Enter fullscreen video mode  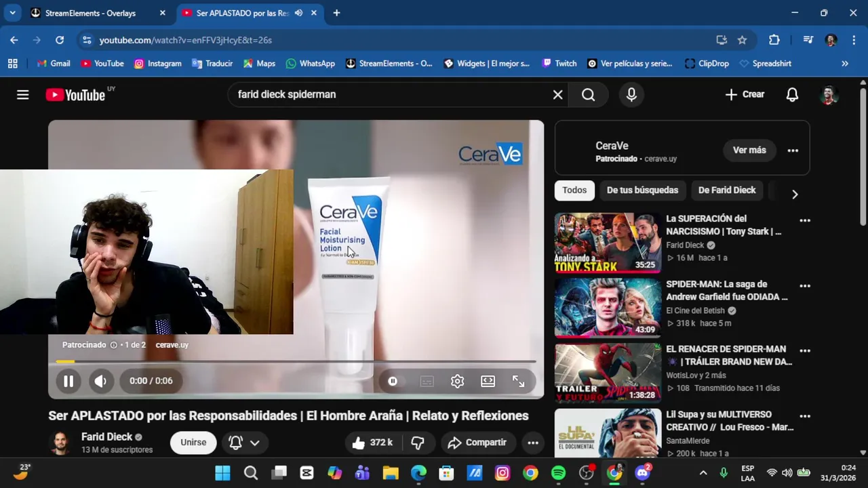click(518, 382)
